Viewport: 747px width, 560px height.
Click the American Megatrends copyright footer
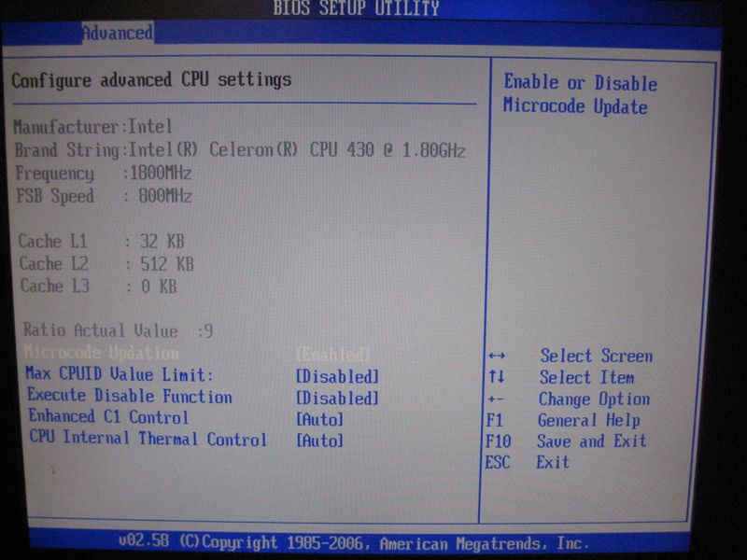click(354, 542)
